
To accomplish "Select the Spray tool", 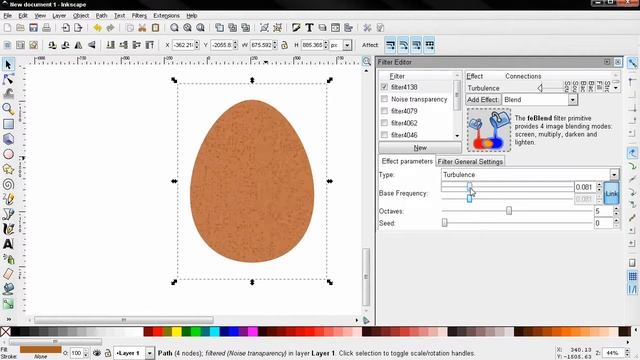I will 8,259.
